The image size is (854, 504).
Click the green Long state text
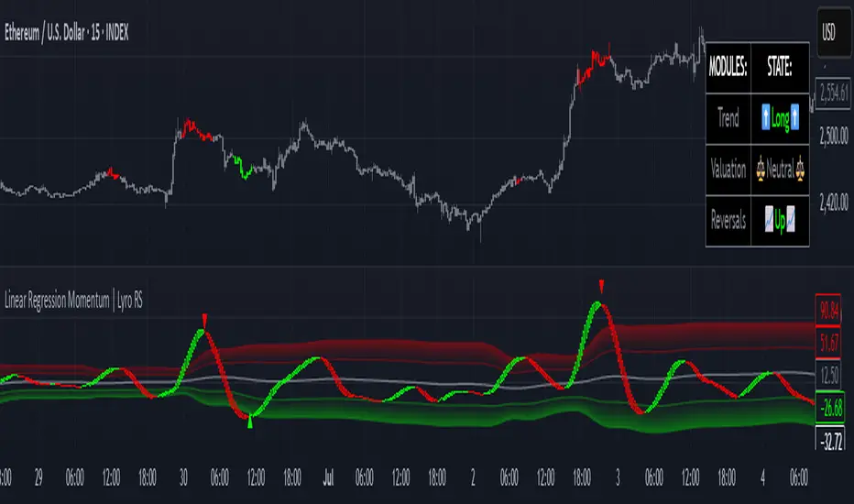pos(780,118)
